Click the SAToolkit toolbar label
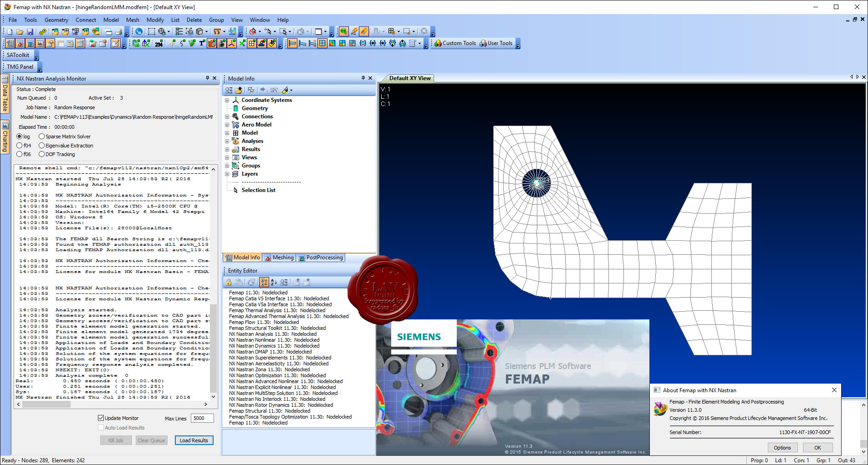Screen dimensions: 868x465 [18, 55]
